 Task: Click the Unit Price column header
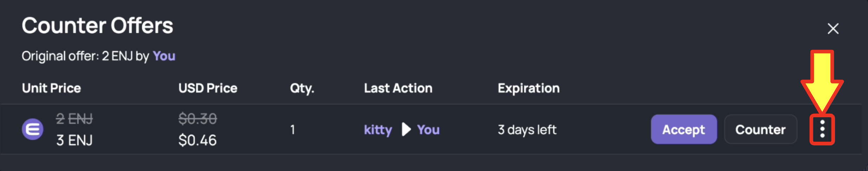click(x=51, y=88)
